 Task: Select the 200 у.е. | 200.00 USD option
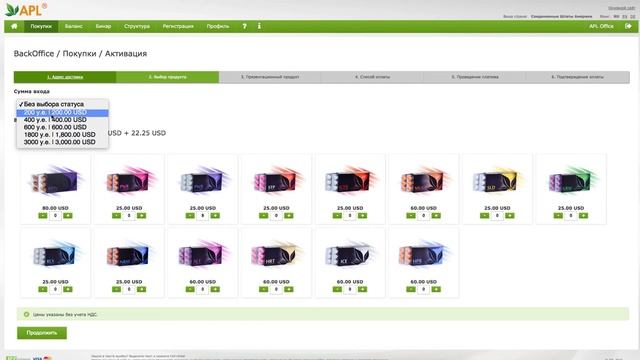pos(62,112)
